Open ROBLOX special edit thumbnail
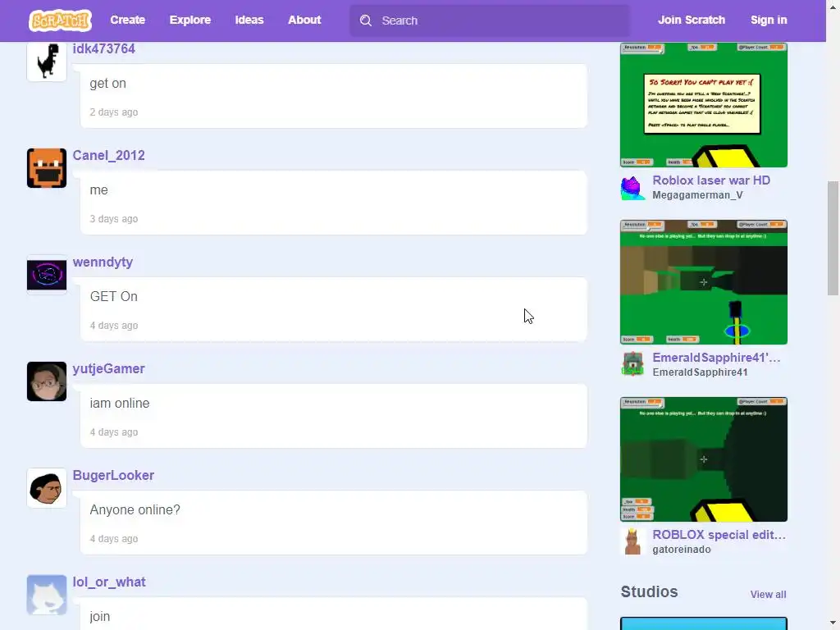 pyautogui.click(x=703, y=459)
